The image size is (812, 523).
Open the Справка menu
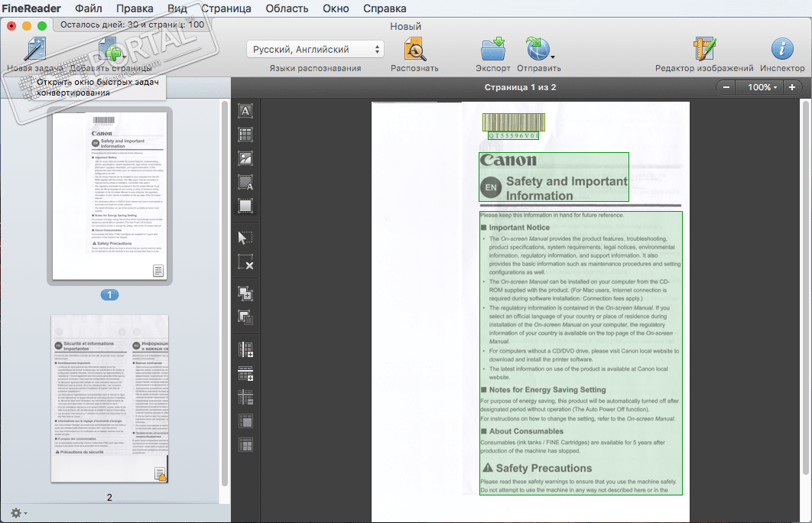tap(385, 8)
